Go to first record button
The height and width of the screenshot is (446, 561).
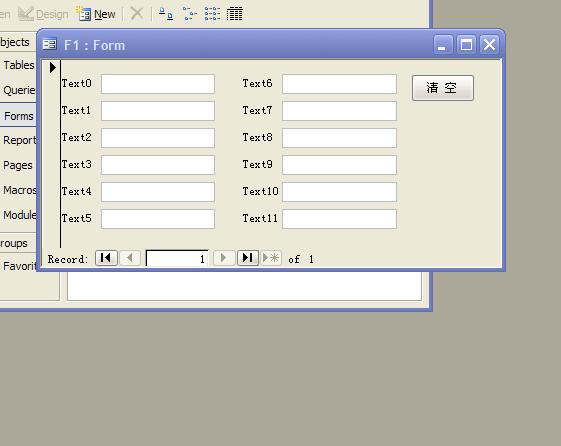(x=106, y=258)
